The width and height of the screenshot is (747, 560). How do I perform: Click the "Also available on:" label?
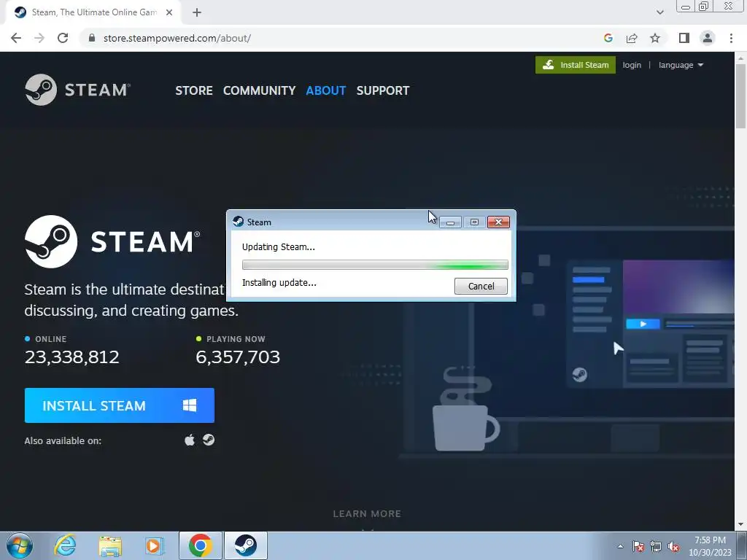click(x=63, y=440)
